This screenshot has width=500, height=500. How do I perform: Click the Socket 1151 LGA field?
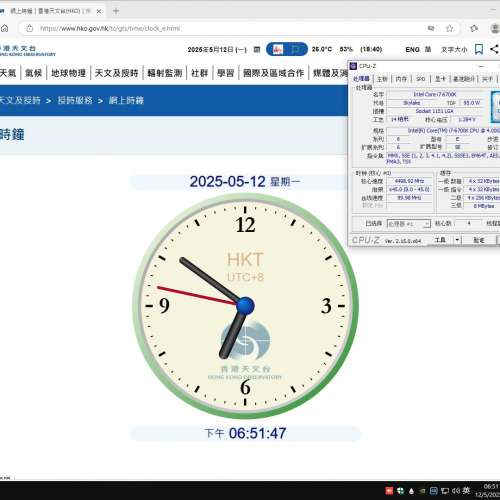click(435, 111)
